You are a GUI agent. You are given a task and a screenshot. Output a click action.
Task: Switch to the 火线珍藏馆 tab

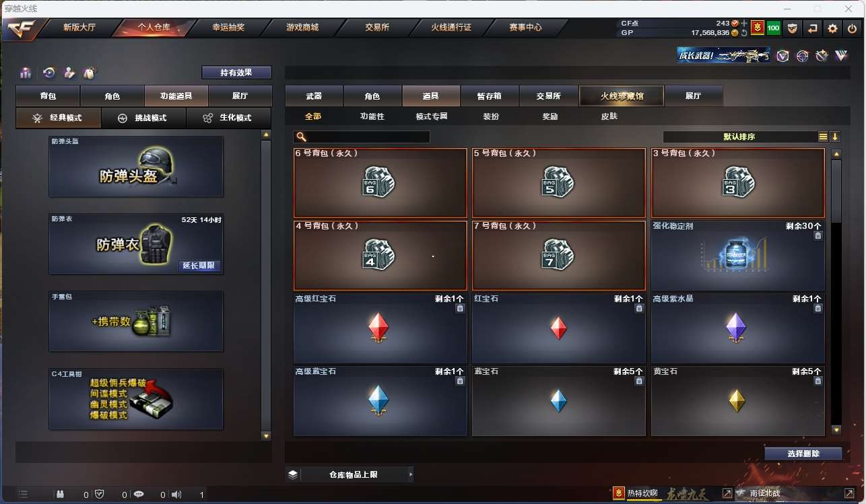(x=622, y=96)
